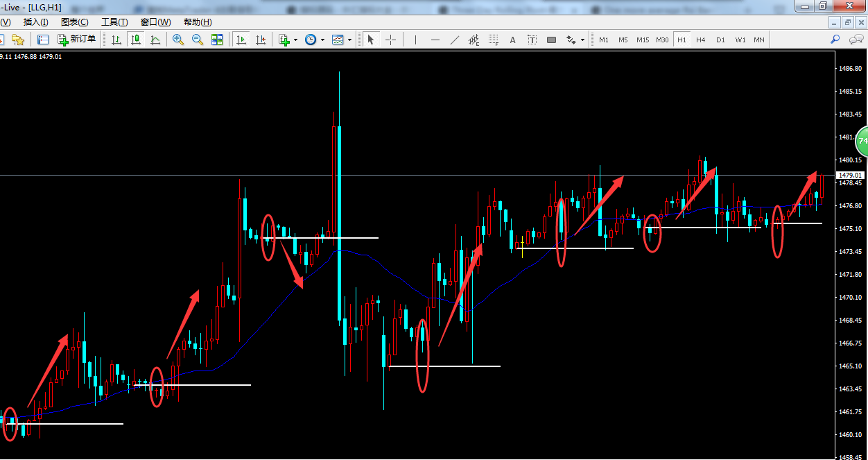Toggle chart auto scroll
Viewport: 868px width, 460px height.
pyautogui.click(x=241, y=40)
